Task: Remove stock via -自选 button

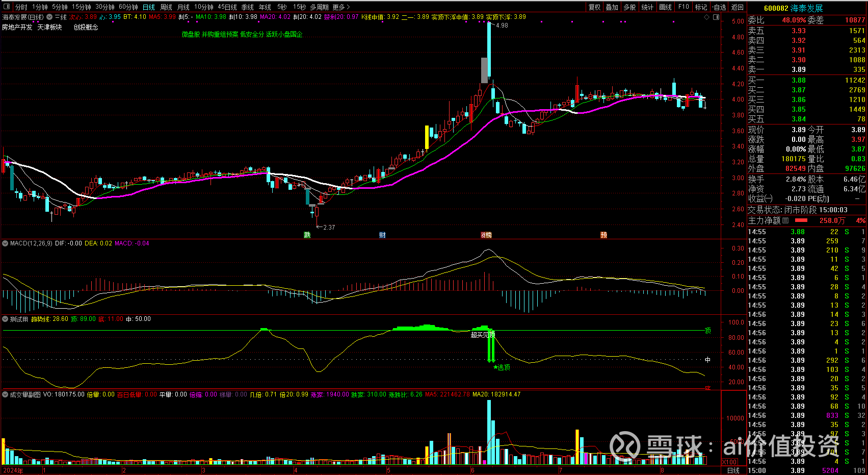Action: click(x=719, y=7)
